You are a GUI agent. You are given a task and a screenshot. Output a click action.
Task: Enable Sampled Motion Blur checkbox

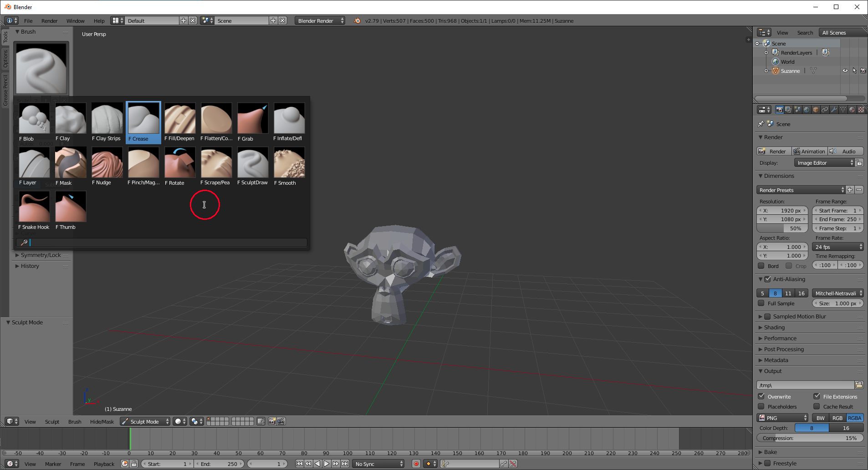pyautogui.click(x=767, y=316)
